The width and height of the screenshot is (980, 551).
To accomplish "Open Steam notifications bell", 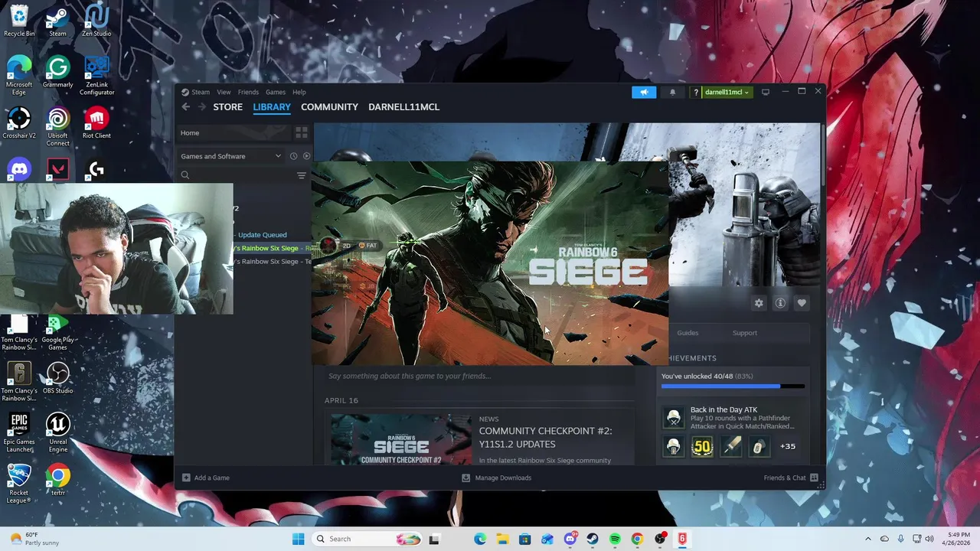I will pos(673,92).
